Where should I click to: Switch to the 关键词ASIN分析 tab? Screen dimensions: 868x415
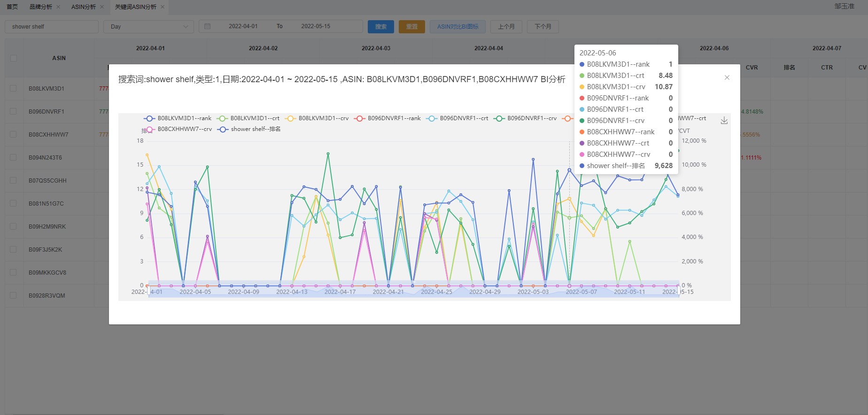click(136, 7)
